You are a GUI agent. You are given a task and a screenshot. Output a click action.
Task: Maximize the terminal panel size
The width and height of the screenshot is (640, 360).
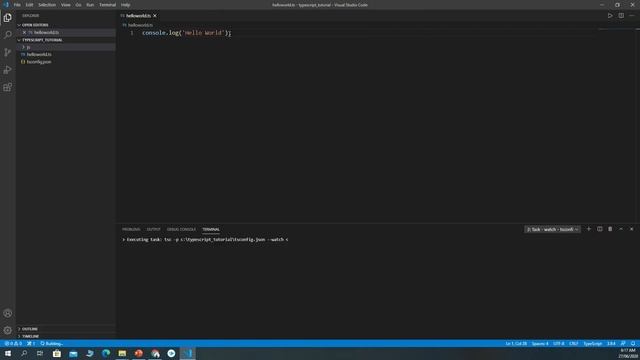(621, 229)
